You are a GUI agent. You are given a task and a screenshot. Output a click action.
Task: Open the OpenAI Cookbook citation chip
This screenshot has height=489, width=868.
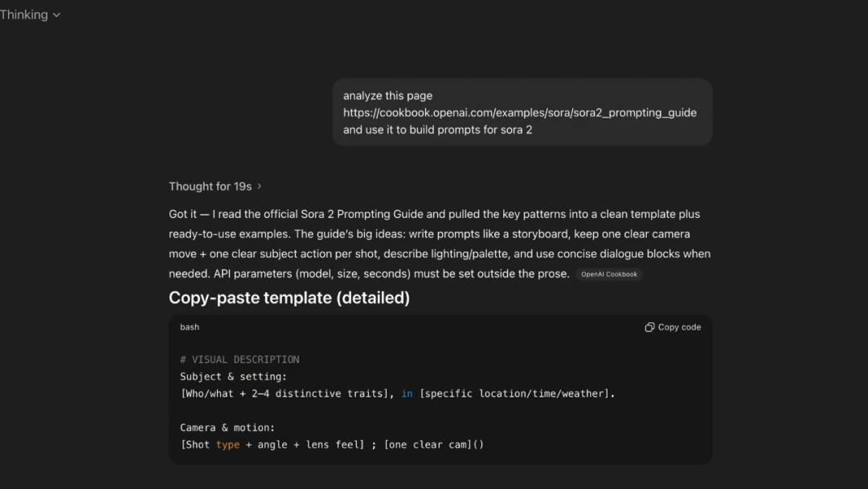pyautogui.click(x=609, y=274)
